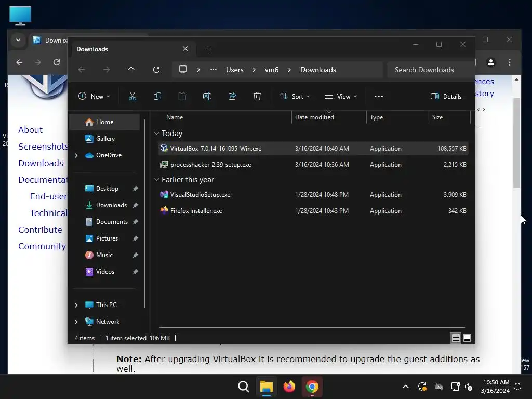Refresh the Downloads folder in Explorer
Screen dimensions: 532x399
[x=156, y=70]
